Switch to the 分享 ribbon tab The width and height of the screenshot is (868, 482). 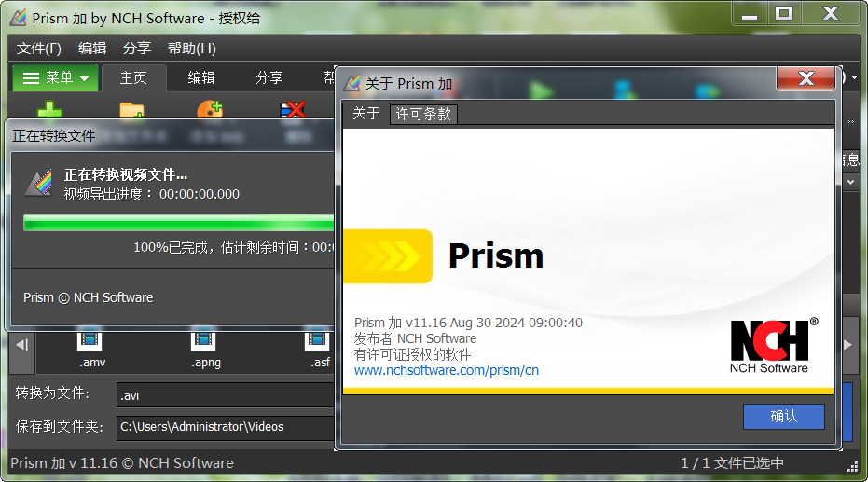(x=269, y=78)
